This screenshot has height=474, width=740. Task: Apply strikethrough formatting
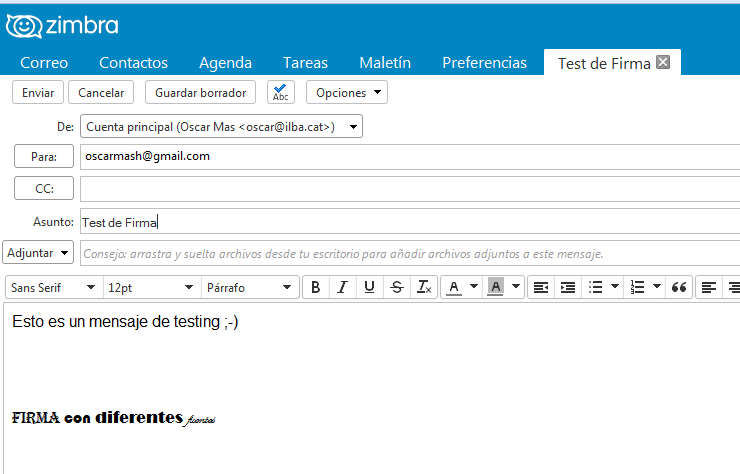pos(397,287)
